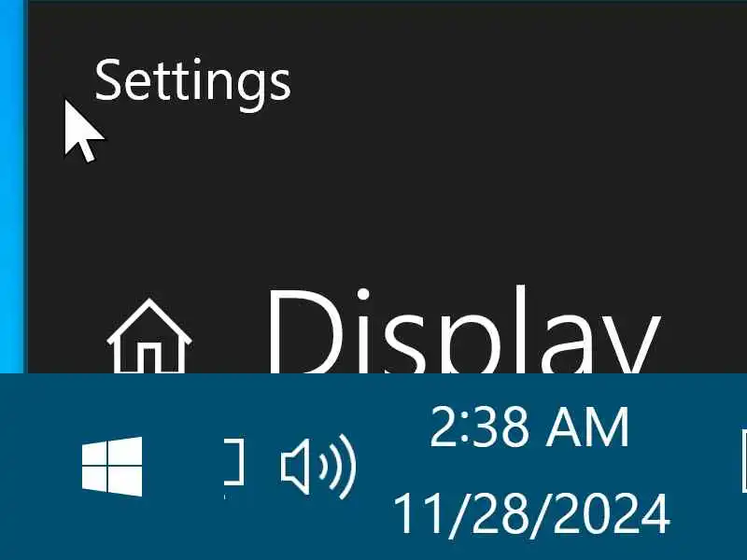
Task: Show the calendar flyout from the date
Action: point(530,515)
